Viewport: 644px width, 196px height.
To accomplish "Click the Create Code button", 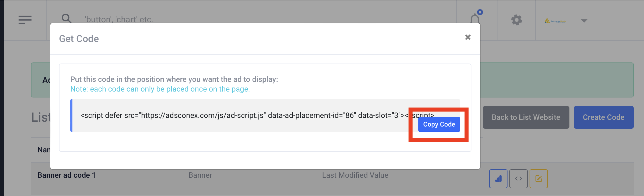I will pyautogui.click(x=603, y=117).
